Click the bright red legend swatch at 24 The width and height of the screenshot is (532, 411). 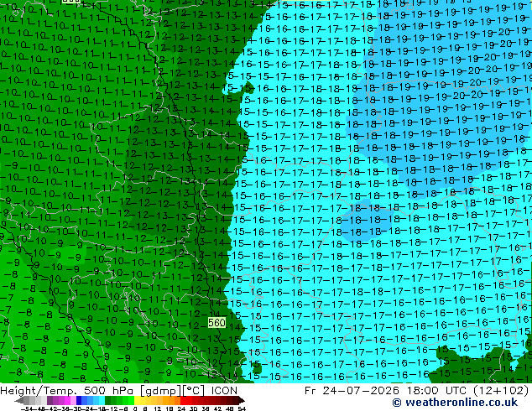183,401
